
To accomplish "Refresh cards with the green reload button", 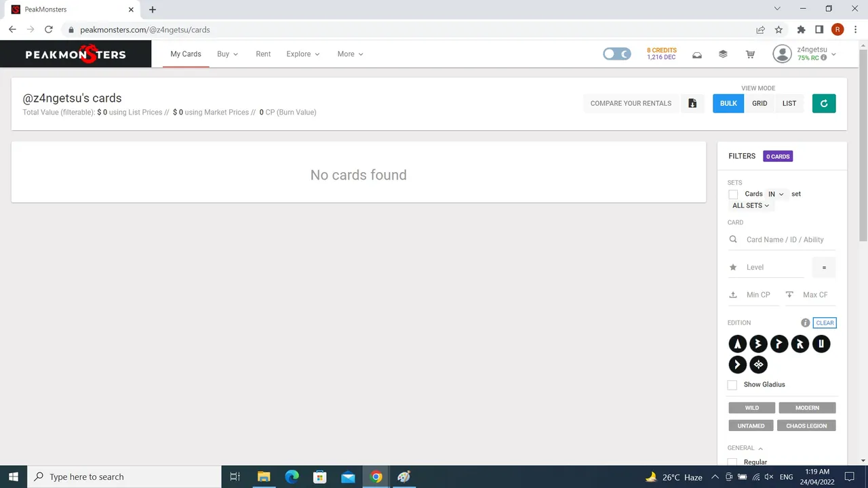I will (824, 103).
